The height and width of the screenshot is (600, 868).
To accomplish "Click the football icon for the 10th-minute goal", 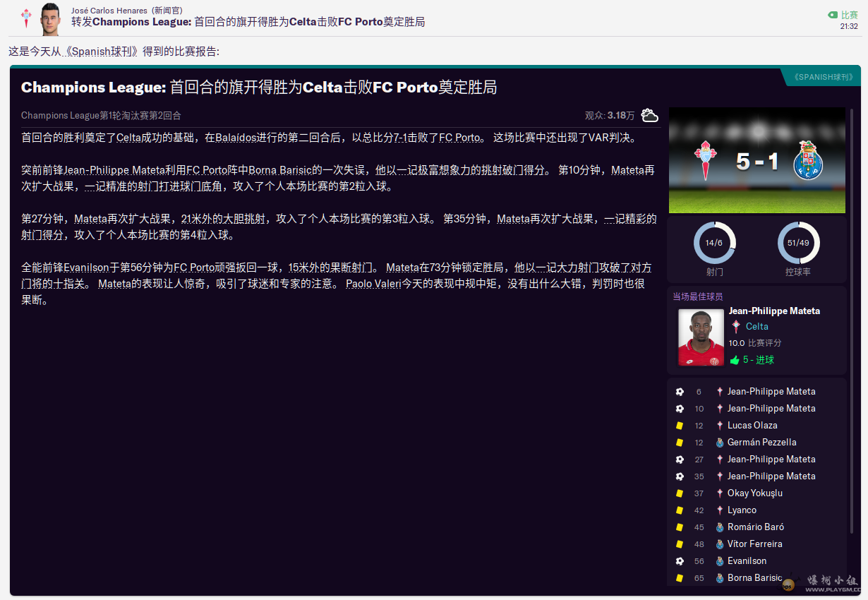I will point(680,409).
